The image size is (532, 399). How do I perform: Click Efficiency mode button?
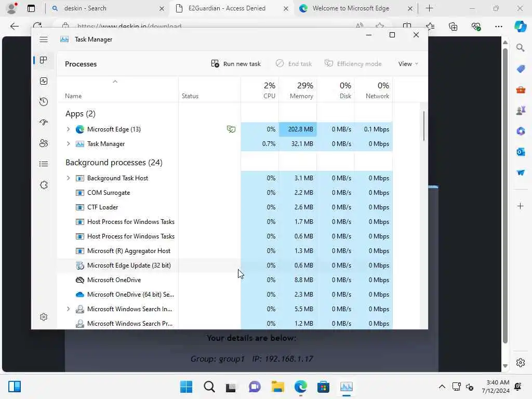point(353,64)
